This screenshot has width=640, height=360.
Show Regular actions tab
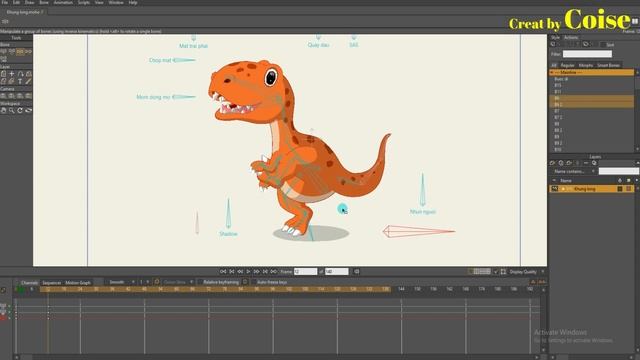click(x=567, y=65)
